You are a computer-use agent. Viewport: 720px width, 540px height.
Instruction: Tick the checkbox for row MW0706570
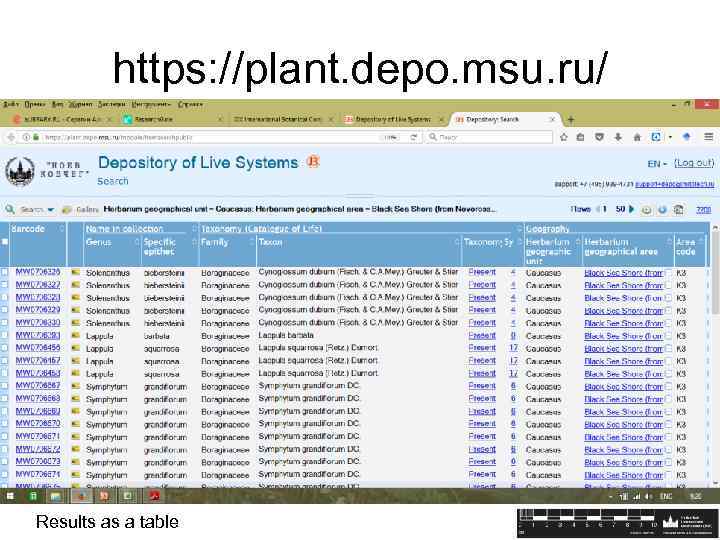coord(5,424)
